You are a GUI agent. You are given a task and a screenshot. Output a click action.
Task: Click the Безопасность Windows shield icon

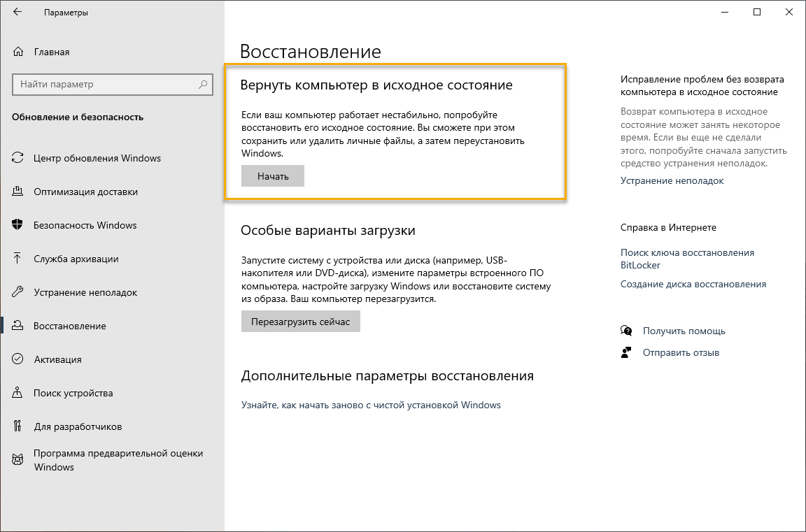point(18,225)
